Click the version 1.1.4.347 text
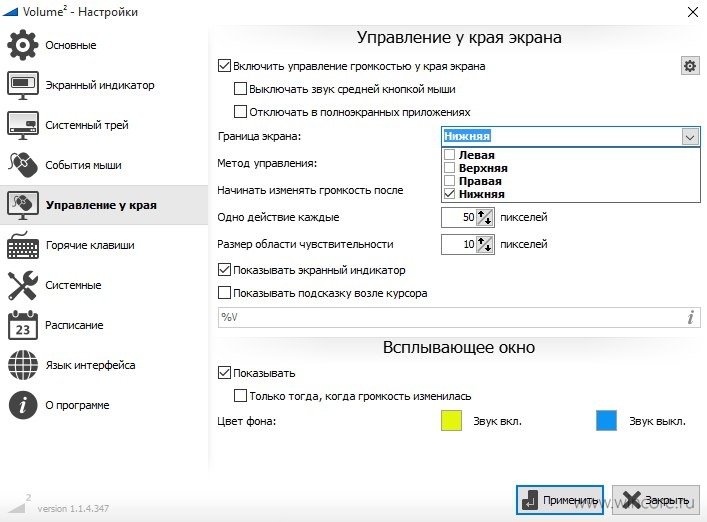Viewport: 707px width, 522px height. click(73, 508)
